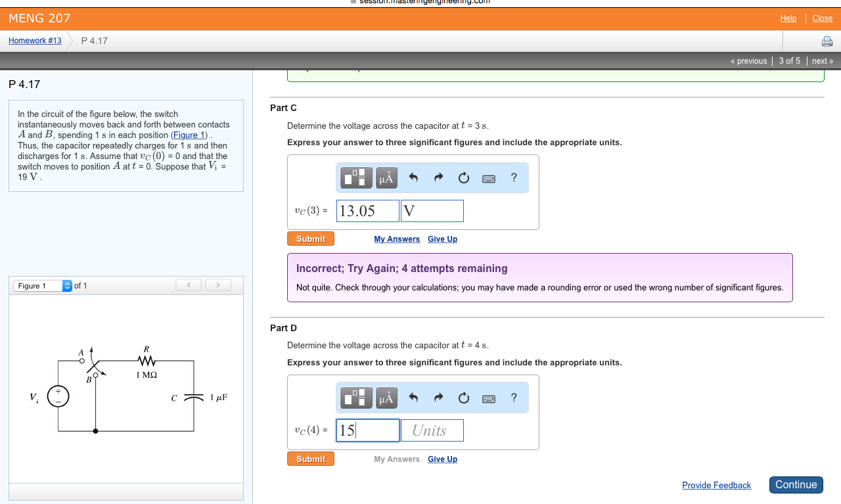Go to Homework #13 breadcrumb link
This screenshot has width=841, height=504.
[35, 41]
